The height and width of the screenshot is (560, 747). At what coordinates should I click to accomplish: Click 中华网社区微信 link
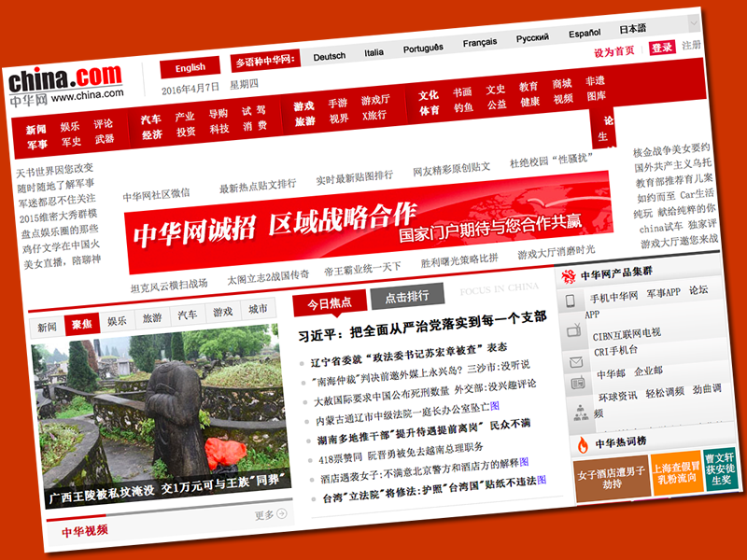[x=156, y=195]
